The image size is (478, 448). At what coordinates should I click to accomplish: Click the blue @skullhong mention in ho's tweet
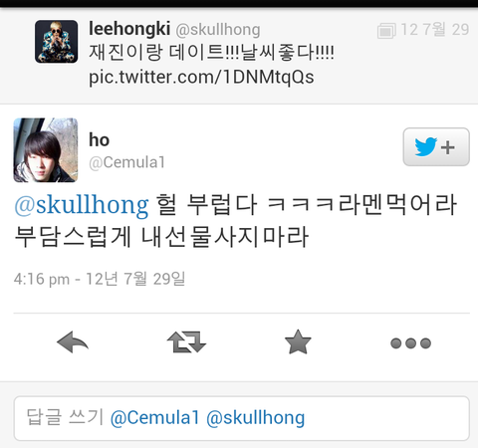82,205
